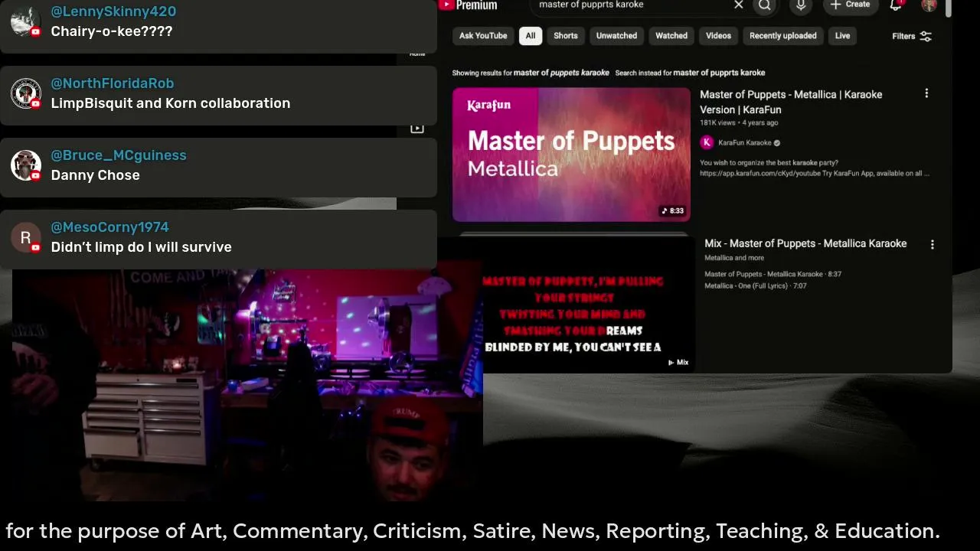Click the 'Showing results for' label
980x551 pixels.
pos(482,73)
